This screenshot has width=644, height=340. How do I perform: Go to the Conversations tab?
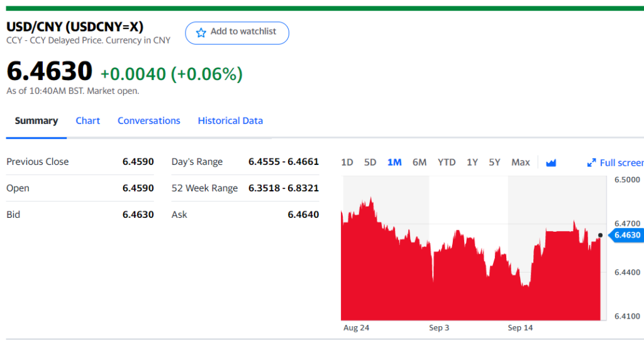point(149,121)
